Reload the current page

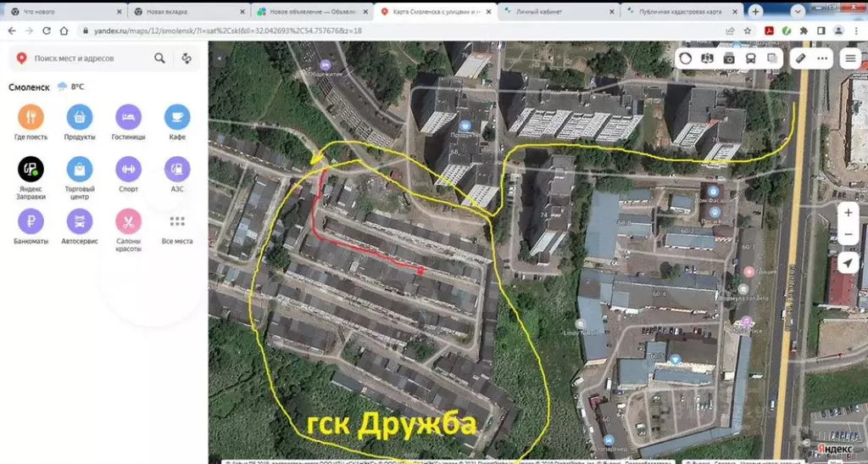point(47,31)
